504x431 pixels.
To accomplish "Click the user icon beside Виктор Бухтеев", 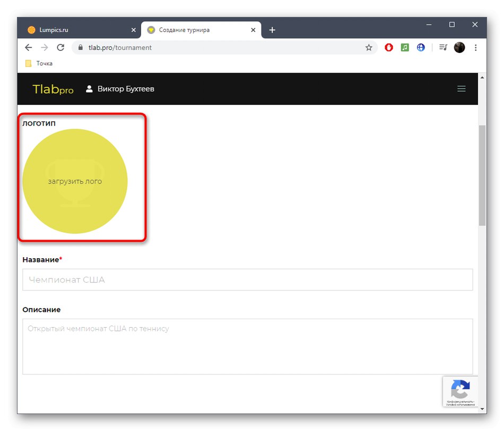I will 89,89.
